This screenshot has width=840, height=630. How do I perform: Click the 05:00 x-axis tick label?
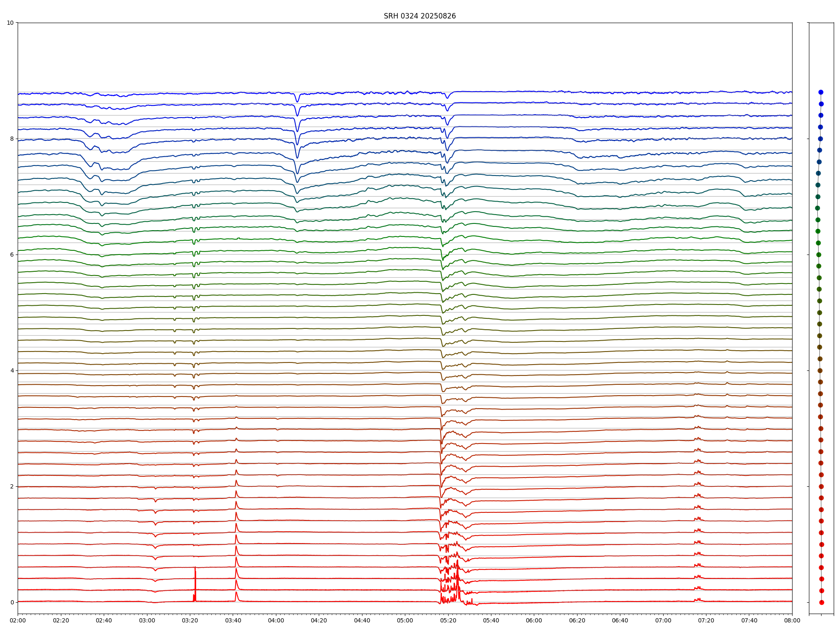pos(405,620)
